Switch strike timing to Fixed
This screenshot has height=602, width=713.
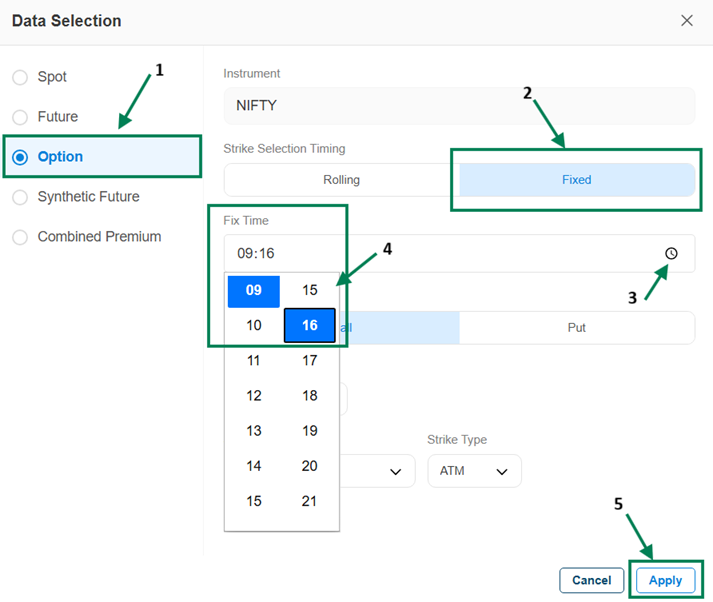tap(576, 180)
